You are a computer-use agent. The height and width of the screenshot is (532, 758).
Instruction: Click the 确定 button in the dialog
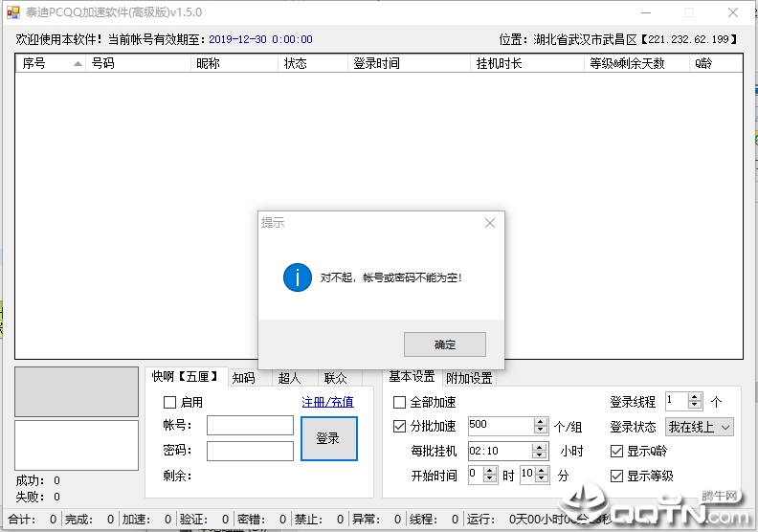445,344
